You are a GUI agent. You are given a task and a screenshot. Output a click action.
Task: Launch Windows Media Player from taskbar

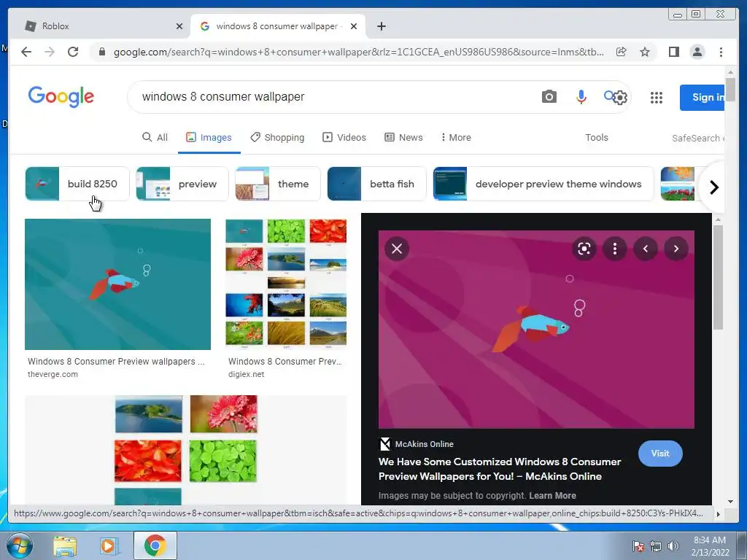point(109,546)
